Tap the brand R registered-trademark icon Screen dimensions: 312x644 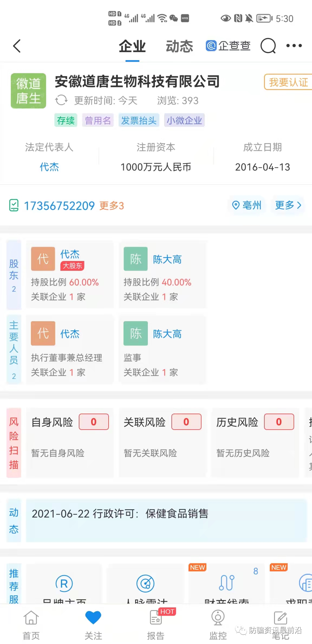[x=64, y=584]
